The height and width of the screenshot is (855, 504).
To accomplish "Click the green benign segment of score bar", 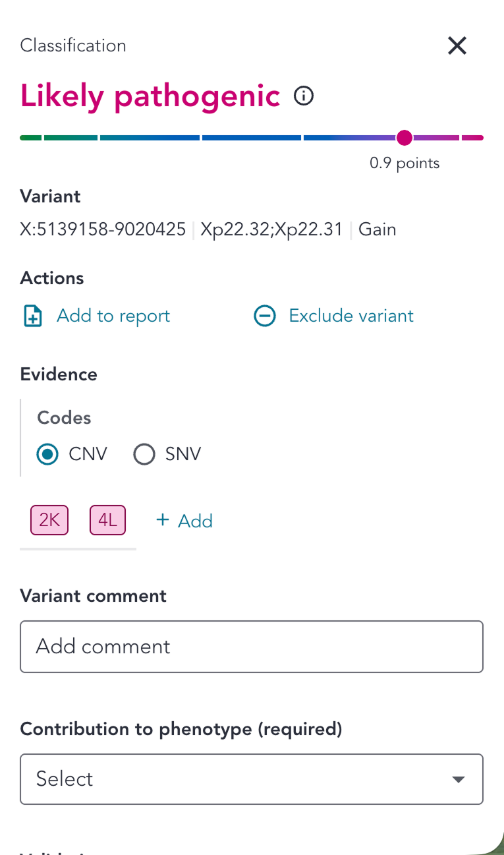I will pos(31,138).
